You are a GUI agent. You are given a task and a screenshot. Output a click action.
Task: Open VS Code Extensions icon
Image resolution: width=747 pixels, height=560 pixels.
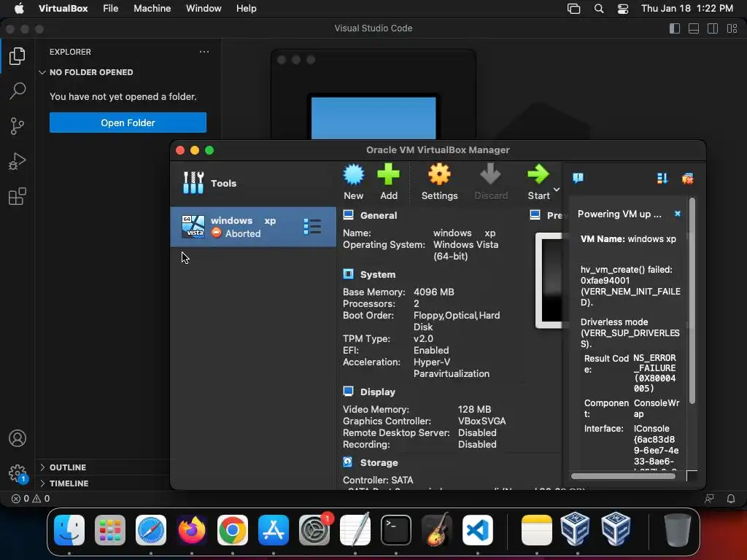tap(18, 196)
